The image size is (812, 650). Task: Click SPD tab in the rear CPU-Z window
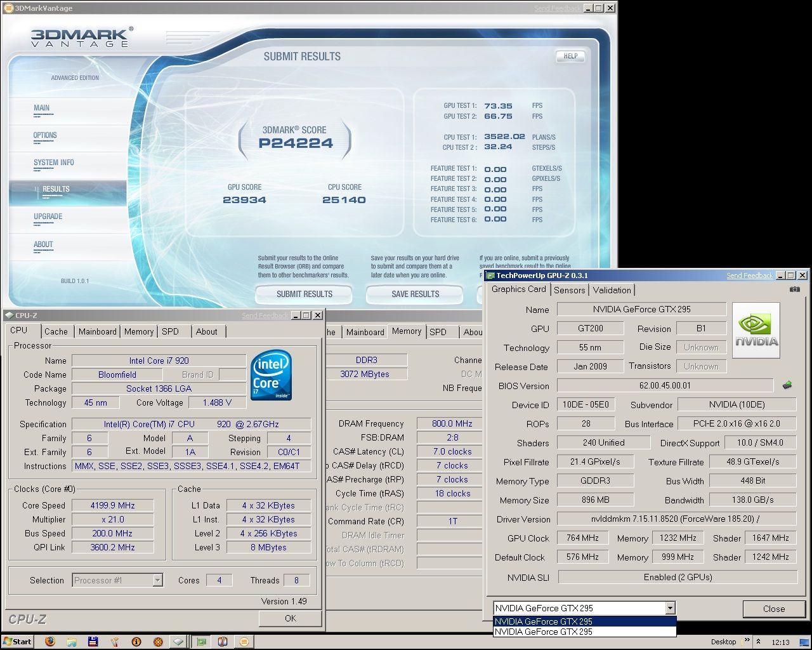(438, 332)
